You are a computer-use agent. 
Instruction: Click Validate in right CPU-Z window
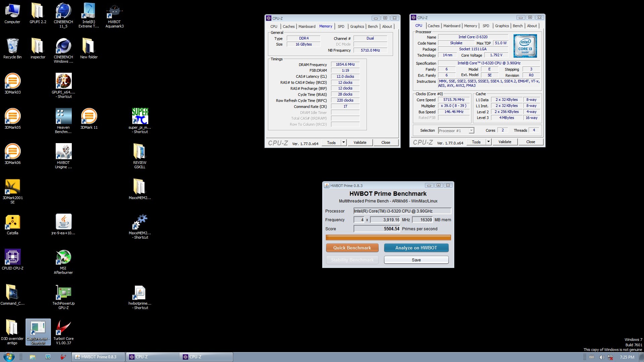point(505,142)
